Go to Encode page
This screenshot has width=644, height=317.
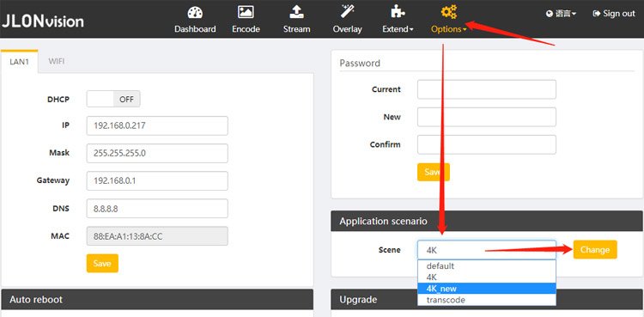pos(246,29)
